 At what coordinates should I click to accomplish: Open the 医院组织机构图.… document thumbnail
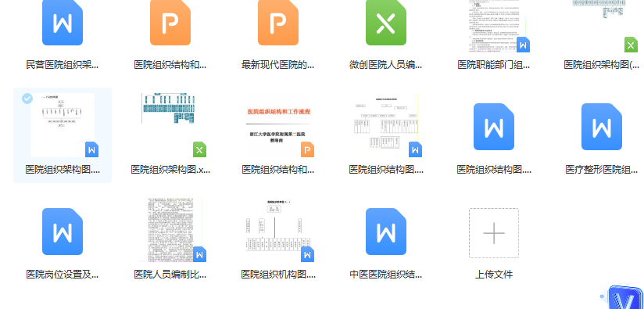point(278,230)
